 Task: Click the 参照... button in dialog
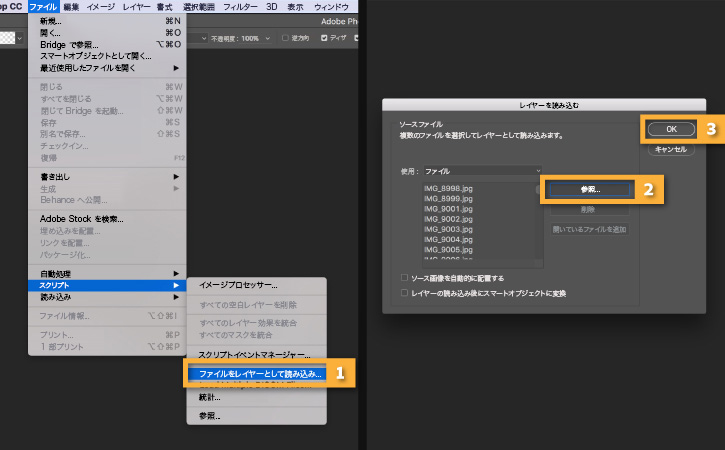click(x=590, y=190)
